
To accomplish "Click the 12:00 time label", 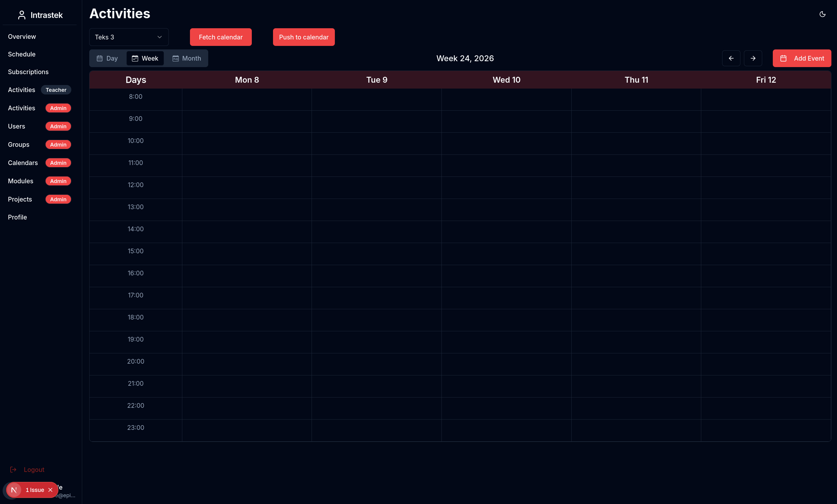I will point(135,185).
